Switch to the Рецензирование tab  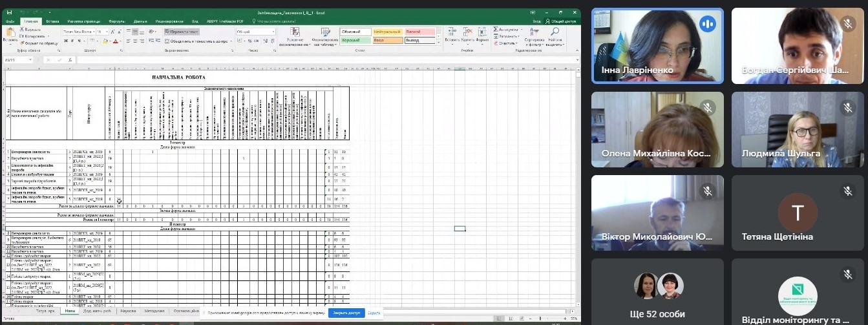pos(169,21)
